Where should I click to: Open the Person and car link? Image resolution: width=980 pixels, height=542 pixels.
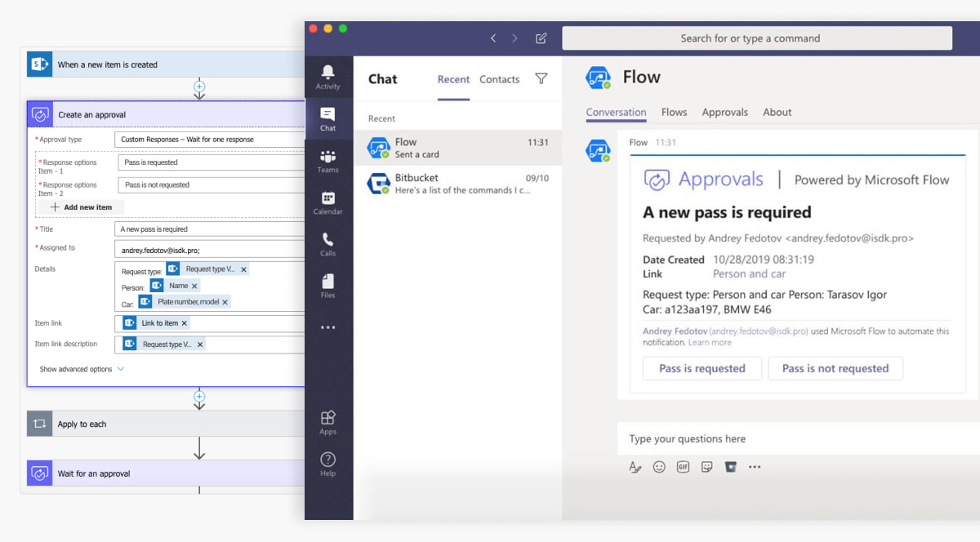pyautogui.click(x=749, y=273)
